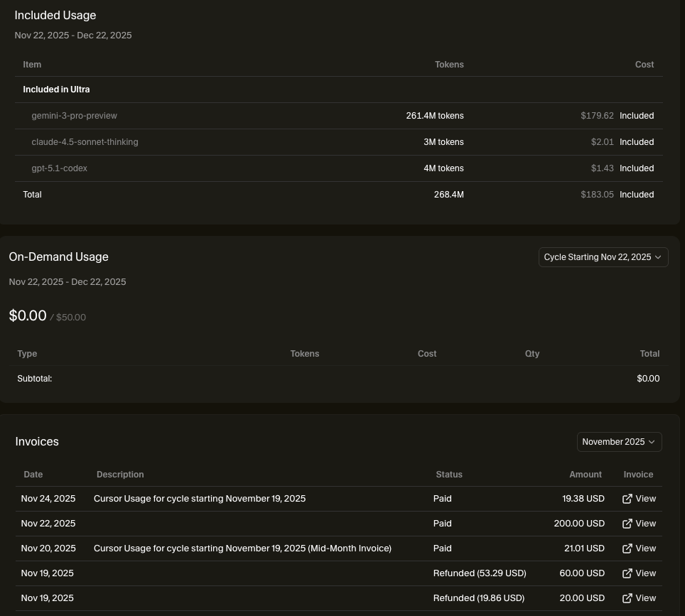
Task: Click the Status column header in Invoices
Action: tap(449, 475)
